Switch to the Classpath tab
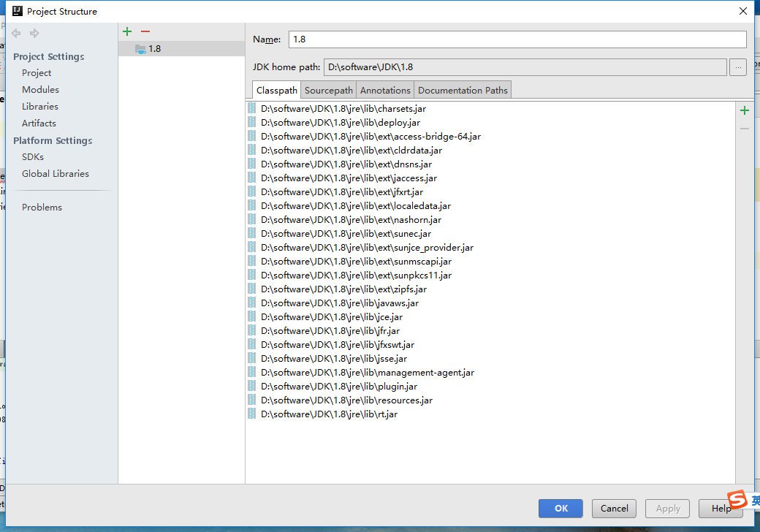The width and height of the screenshot is (760, 532). click(277, 90)
